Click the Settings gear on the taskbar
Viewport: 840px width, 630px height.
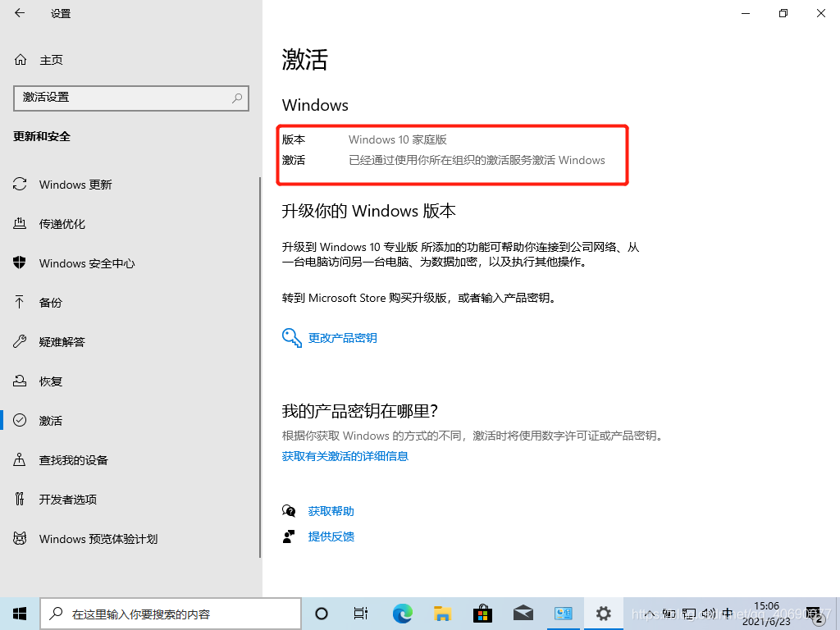[x=603, y=614]
